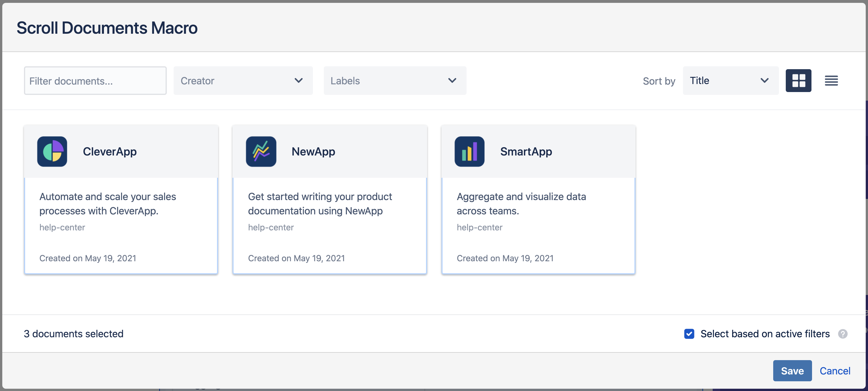The height and width of the screenshot is (391, 868).
Task: Click the 3 documents selected text
Action: pyautogui.click(x=73, y=334)
